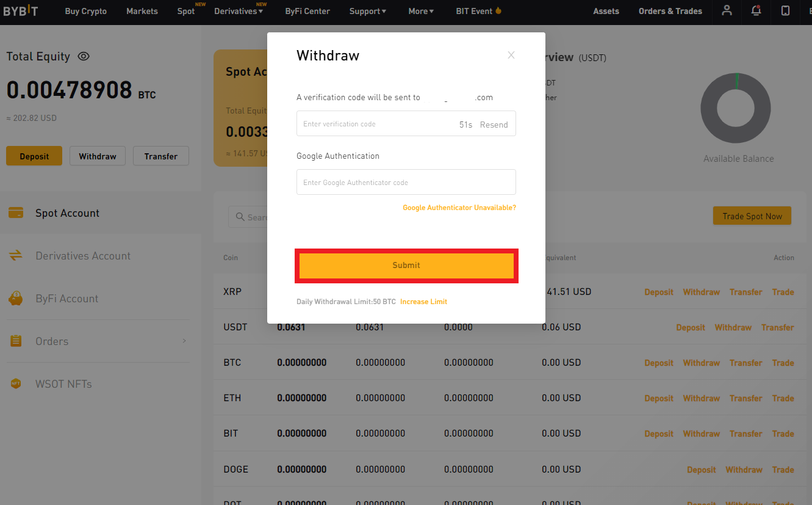Click Withdraw in the BIT row
This screenshot has height=505, width=812.
point(702,434)
